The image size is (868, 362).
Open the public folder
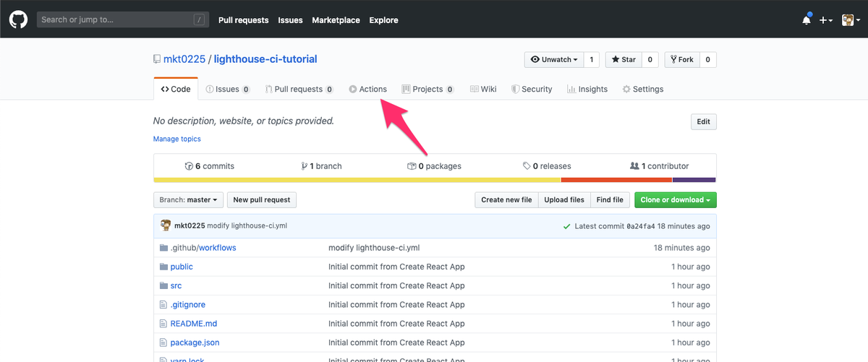182,267
